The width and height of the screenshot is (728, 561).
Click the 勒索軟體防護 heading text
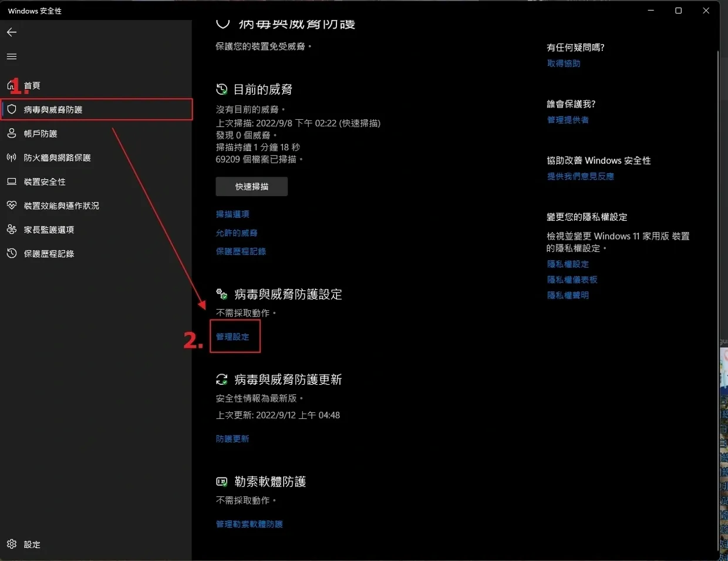[x=270, y=482]
